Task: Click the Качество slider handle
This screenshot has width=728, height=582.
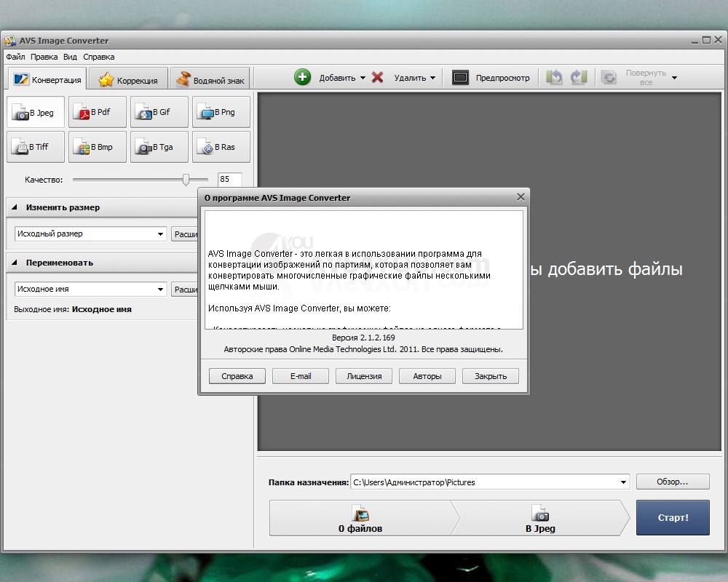Action: click(x=186, y=180)
